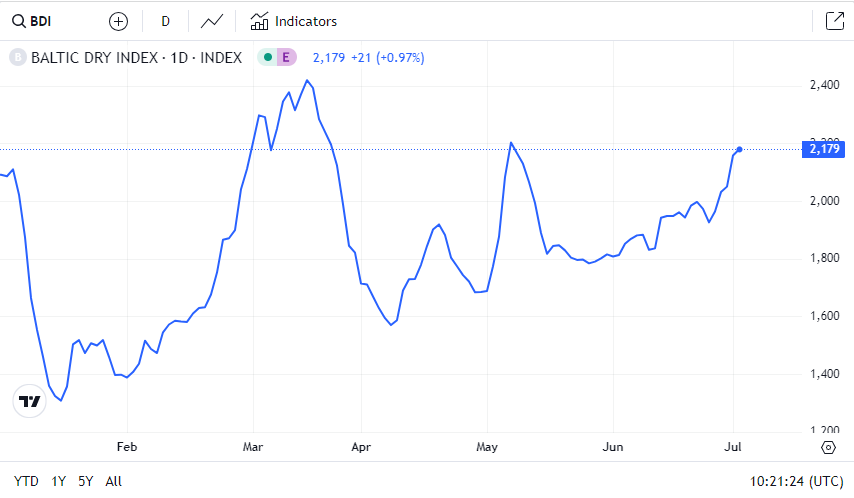854x498 pixels.
Task: Open chart settings gear icon
Action: (x=828, y=447)
